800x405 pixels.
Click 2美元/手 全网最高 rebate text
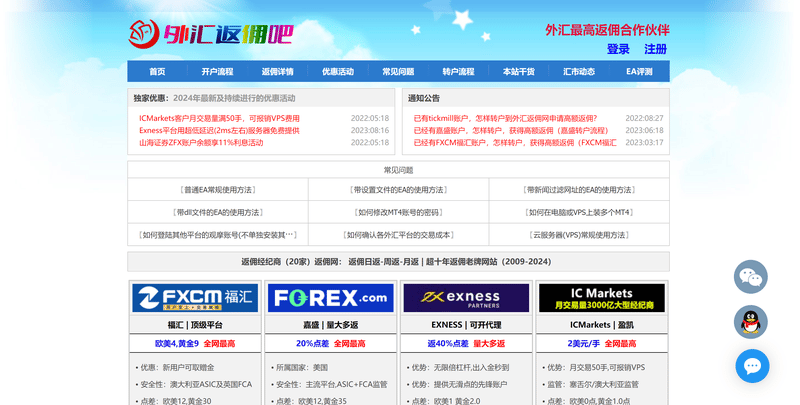tap(602, 344)
